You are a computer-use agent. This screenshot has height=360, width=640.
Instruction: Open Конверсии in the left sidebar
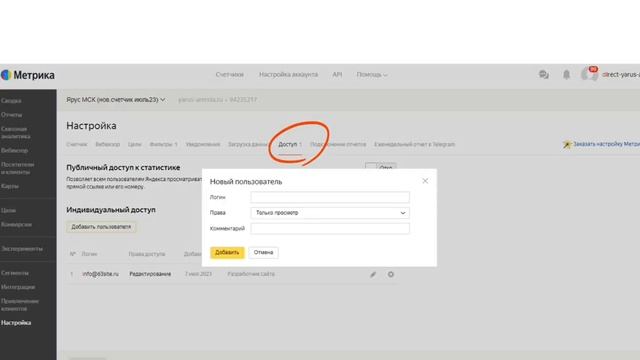(16, 224)
